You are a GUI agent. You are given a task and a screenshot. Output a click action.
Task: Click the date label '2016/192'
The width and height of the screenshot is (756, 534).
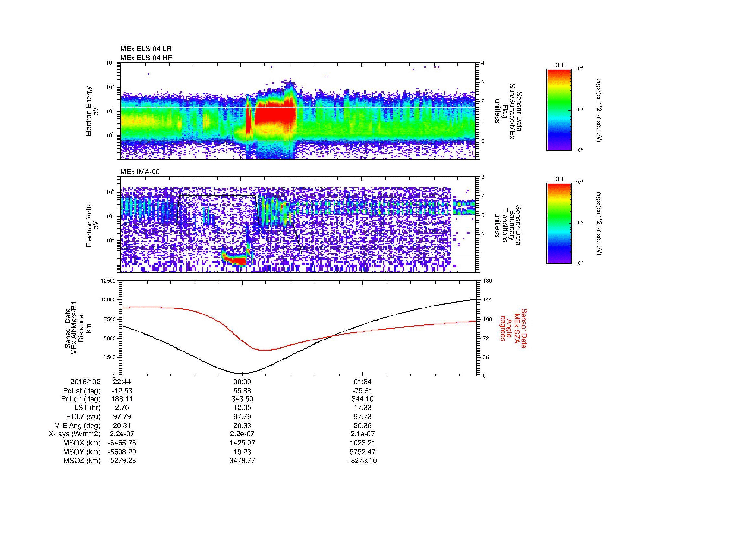click(85, 382)
